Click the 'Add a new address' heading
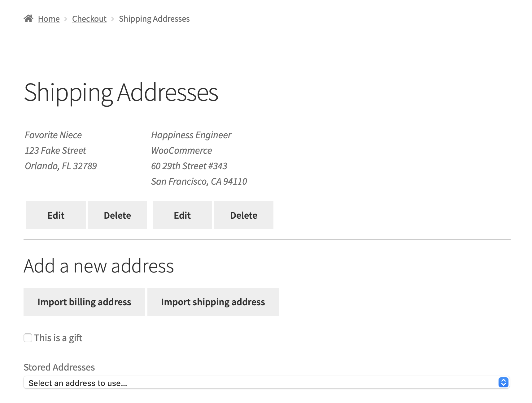The width and height of the screenshot is (532, 403). pos(99,265)
